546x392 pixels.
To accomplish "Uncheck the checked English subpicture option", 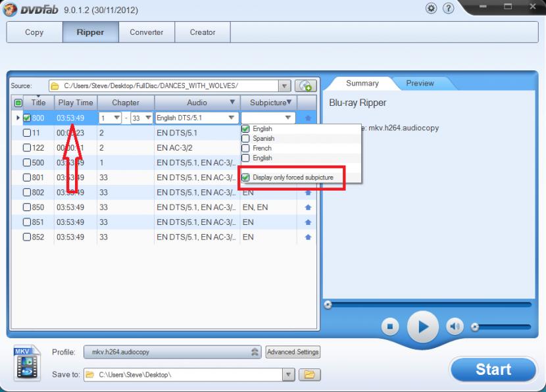I will point(245,129).
